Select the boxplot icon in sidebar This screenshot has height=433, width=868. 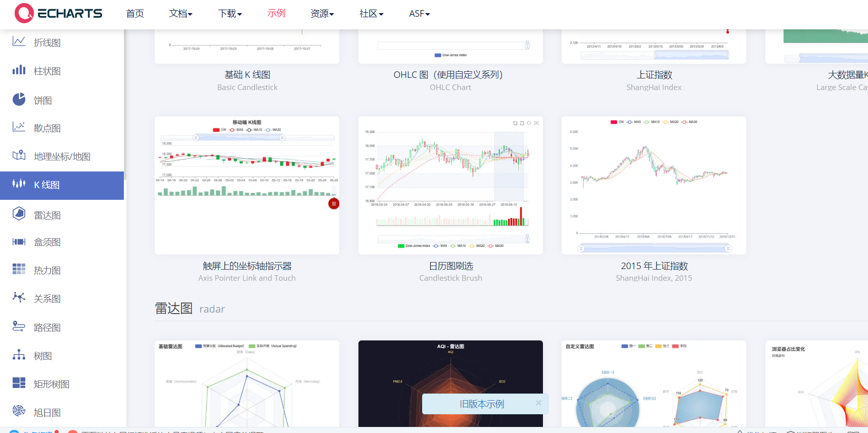[x=19, y=242]
